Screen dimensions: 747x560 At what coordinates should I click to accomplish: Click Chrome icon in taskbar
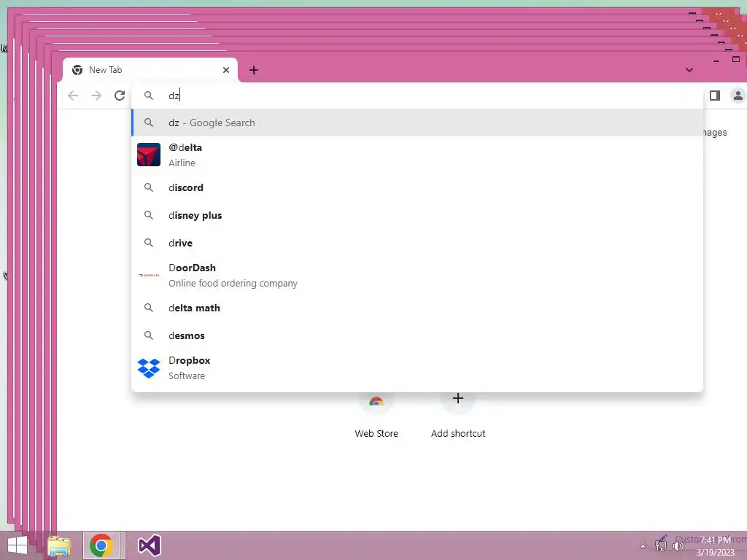pos(101,545)
